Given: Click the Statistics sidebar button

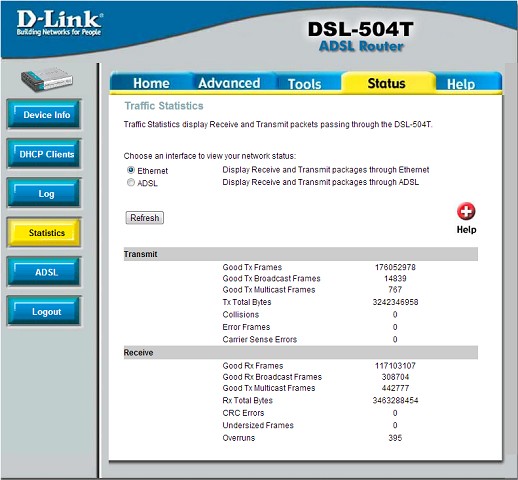Looking at the screenshot, I should click(44, 232).
